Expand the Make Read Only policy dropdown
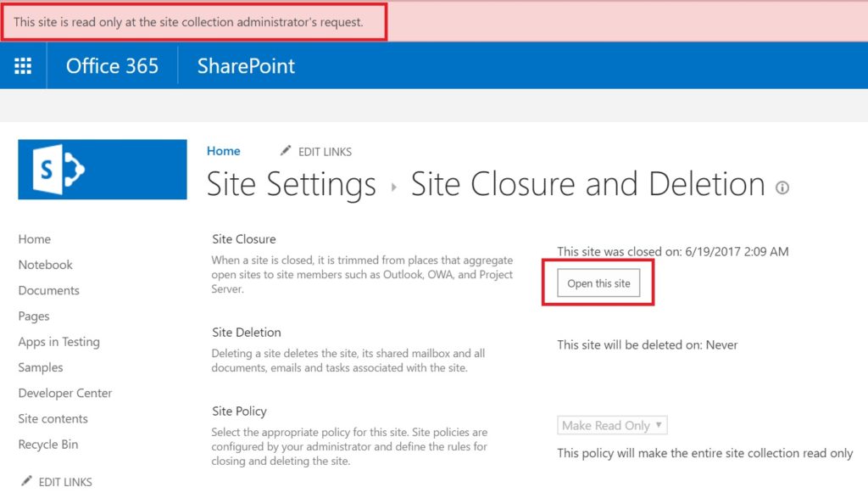 coord(612,425)
